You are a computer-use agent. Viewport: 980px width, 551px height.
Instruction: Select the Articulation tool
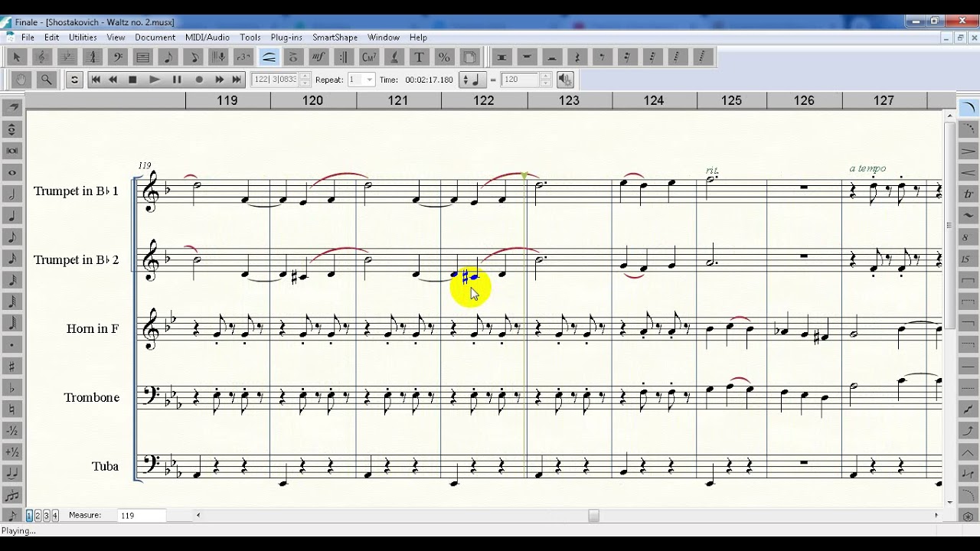point(293,57)
